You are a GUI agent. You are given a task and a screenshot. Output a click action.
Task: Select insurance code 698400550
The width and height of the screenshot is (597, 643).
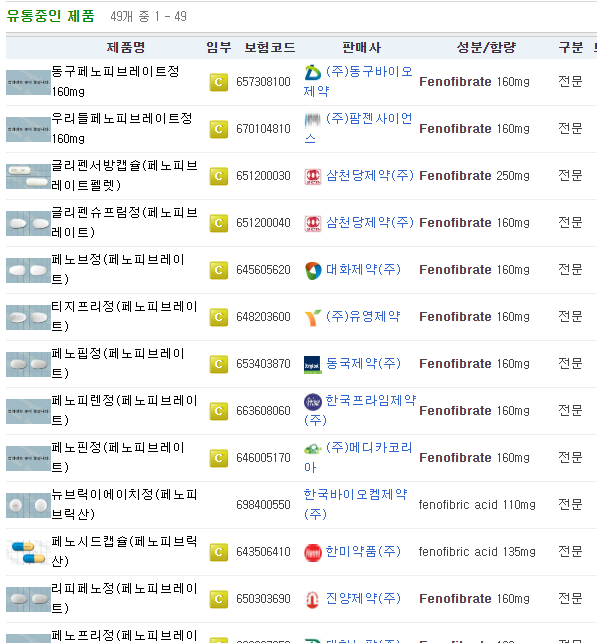point(263,505)
